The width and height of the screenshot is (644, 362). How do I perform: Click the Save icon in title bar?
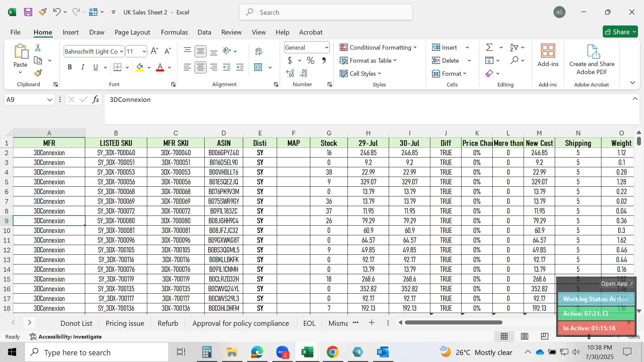point(28,12)
